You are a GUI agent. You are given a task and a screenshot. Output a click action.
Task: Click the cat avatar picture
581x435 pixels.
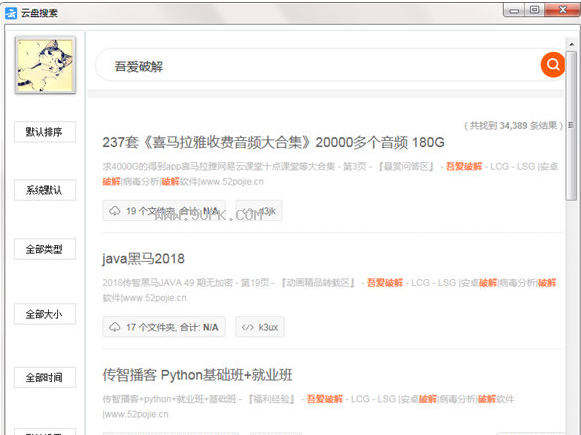coord(45,65)
